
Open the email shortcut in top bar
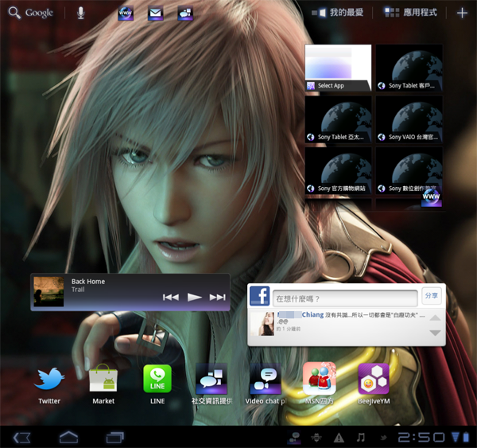(x=155, y=14)
